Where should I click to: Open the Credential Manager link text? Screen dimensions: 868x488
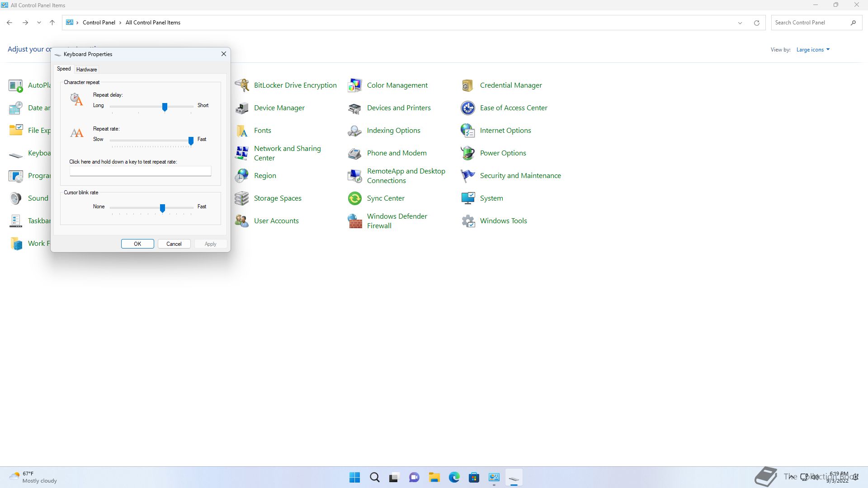[511, 85]
